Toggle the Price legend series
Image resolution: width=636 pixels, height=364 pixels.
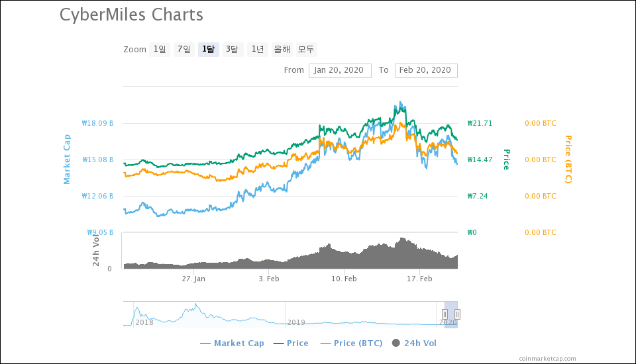(291, 343)
